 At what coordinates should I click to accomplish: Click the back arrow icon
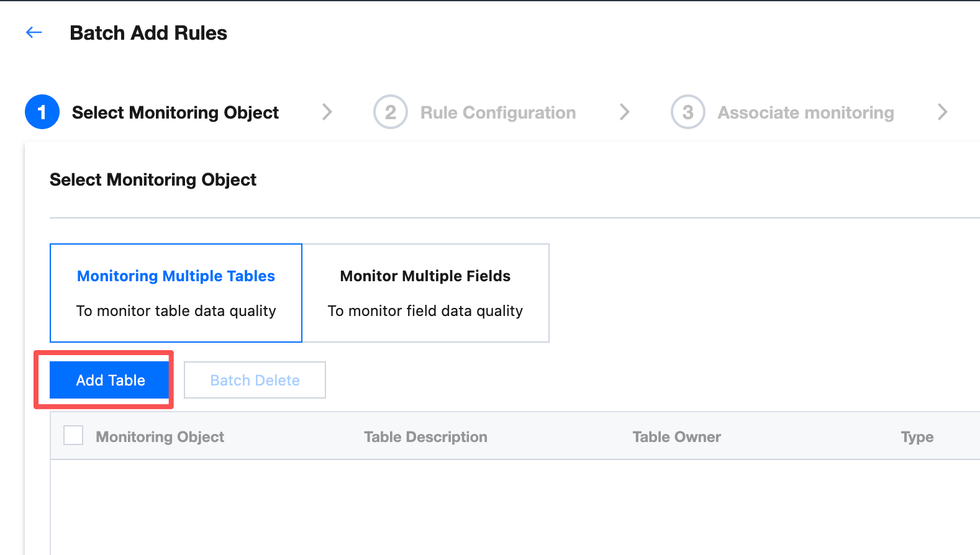coord(34,32)
